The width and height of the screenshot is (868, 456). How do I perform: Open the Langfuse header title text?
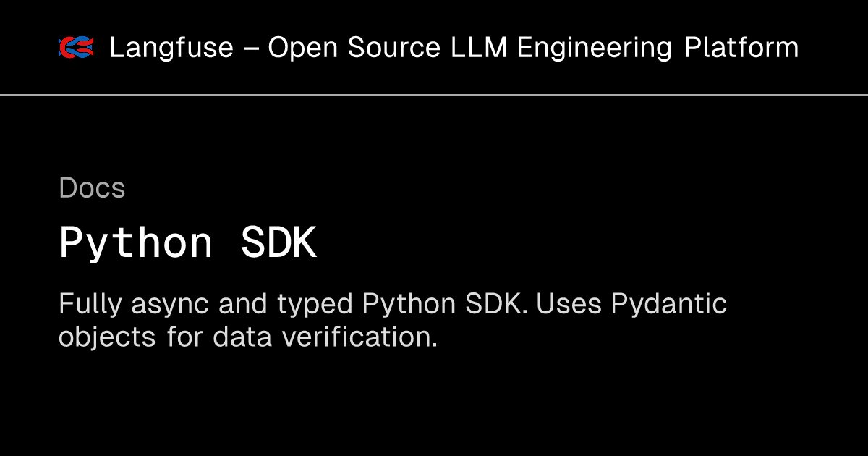point(454,48)
